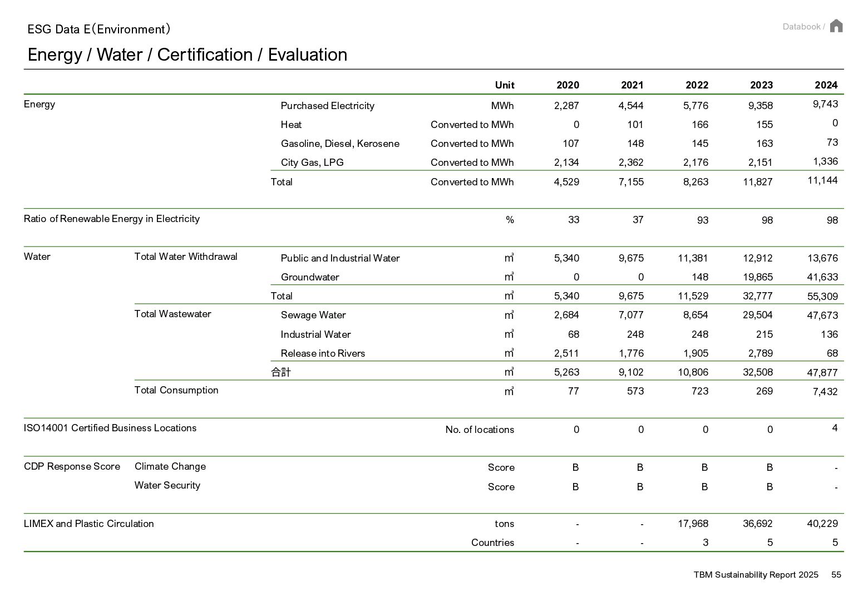868x601 pixels.
Task: Click the 'Groundwater' row label
Action: (310, 277)
